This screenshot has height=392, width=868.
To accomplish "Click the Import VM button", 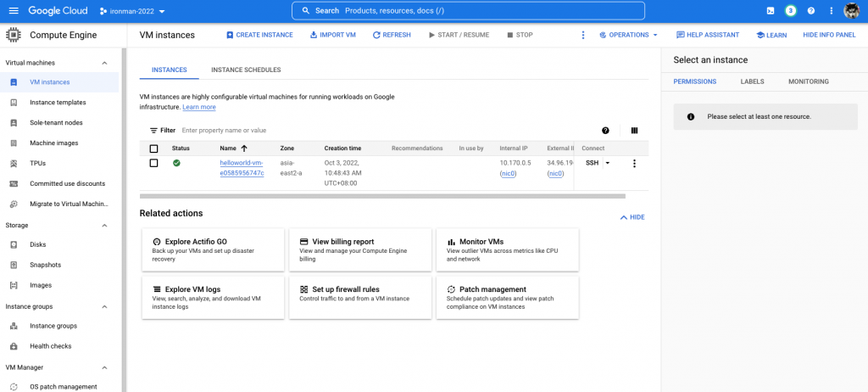I will [332, 35].
